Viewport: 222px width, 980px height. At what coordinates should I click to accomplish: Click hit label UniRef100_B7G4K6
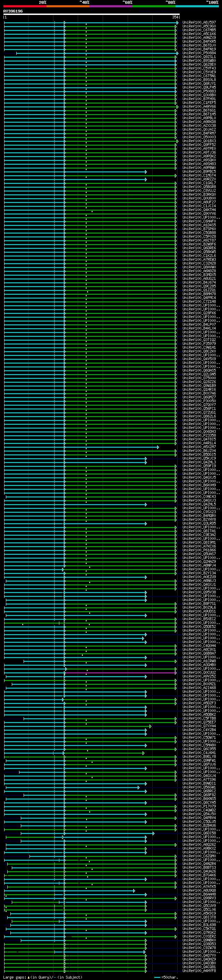coord(199,875)
